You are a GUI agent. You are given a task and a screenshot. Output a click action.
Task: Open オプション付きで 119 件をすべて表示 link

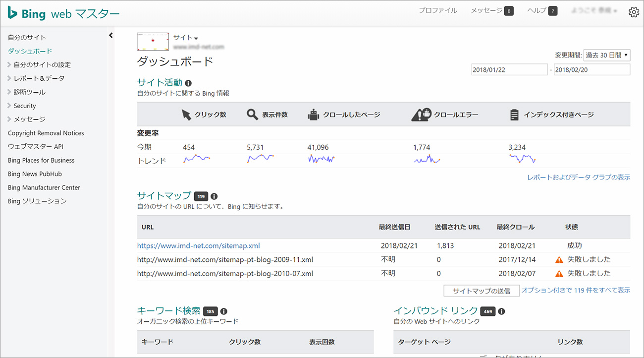(x=576, y=290)
